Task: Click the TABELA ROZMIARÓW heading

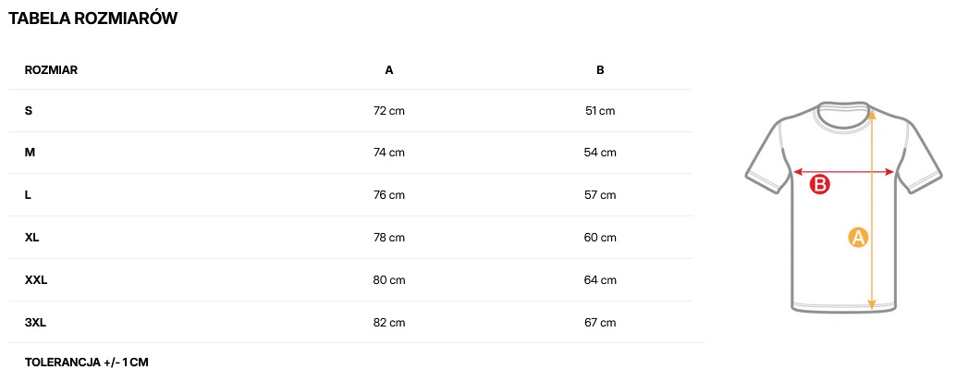Action: click(92, 18)
